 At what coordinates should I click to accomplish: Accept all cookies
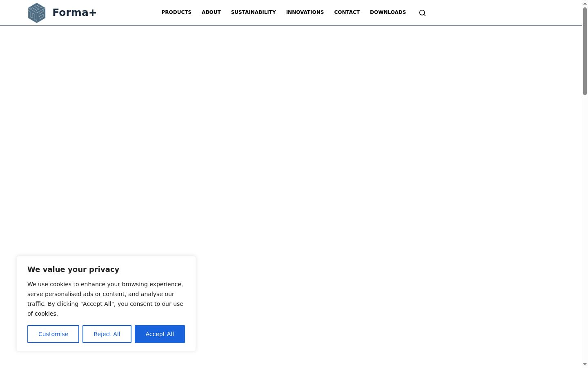click(x=160, y=334)
